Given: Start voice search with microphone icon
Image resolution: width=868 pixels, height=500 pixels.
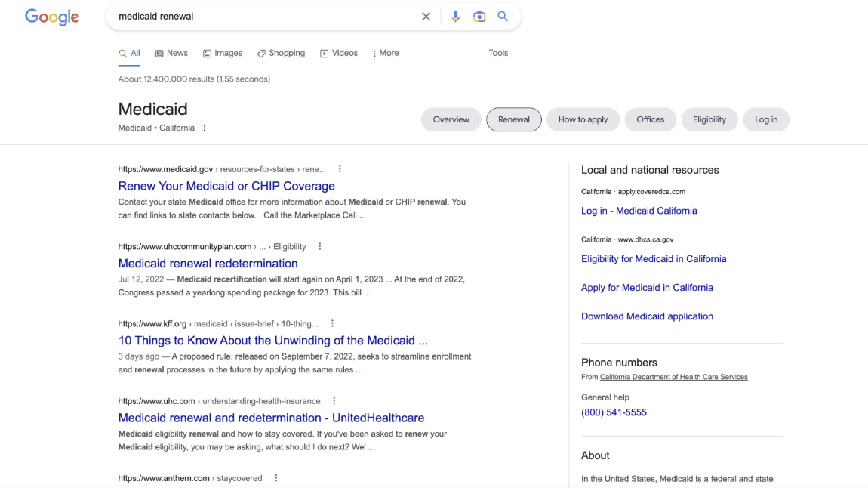Looking at the screenshot, I should click(x=455, y=17).
